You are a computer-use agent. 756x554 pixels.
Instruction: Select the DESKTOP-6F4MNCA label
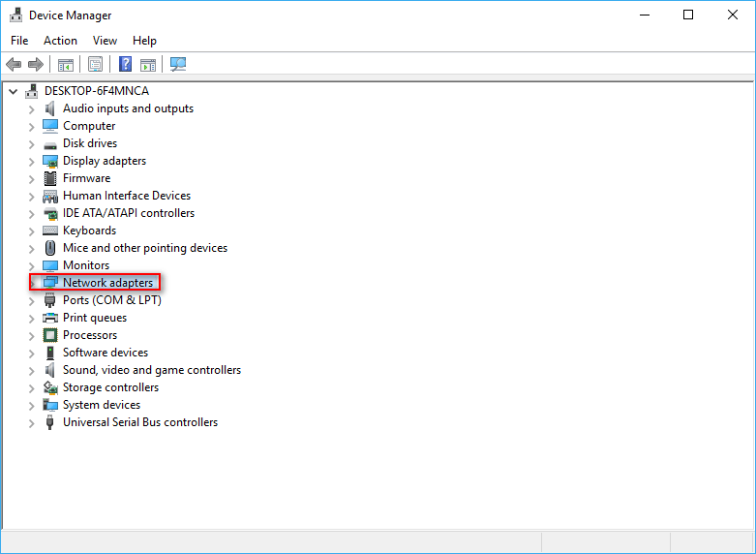point(97,91)
